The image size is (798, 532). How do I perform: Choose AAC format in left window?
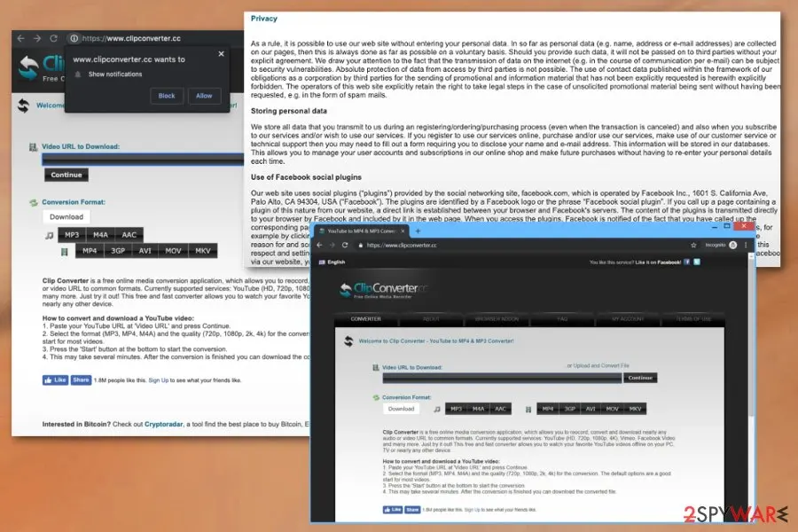(129, 235)
